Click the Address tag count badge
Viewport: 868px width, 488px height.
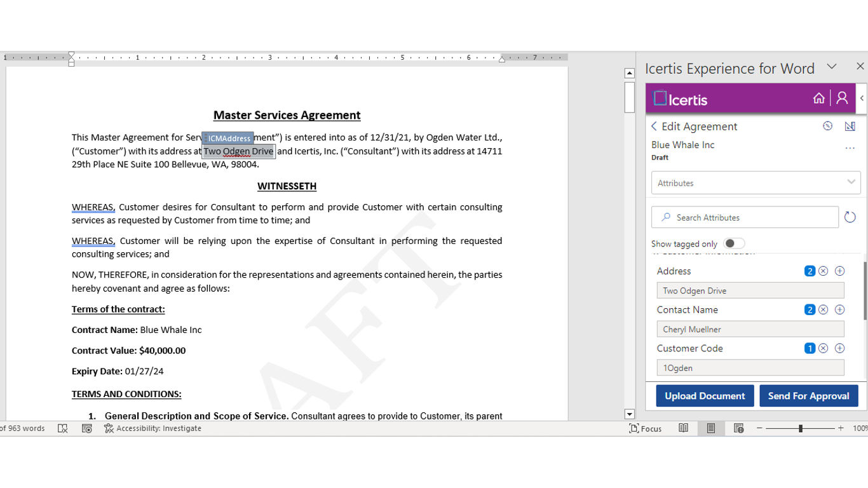(x=810, y=271)
